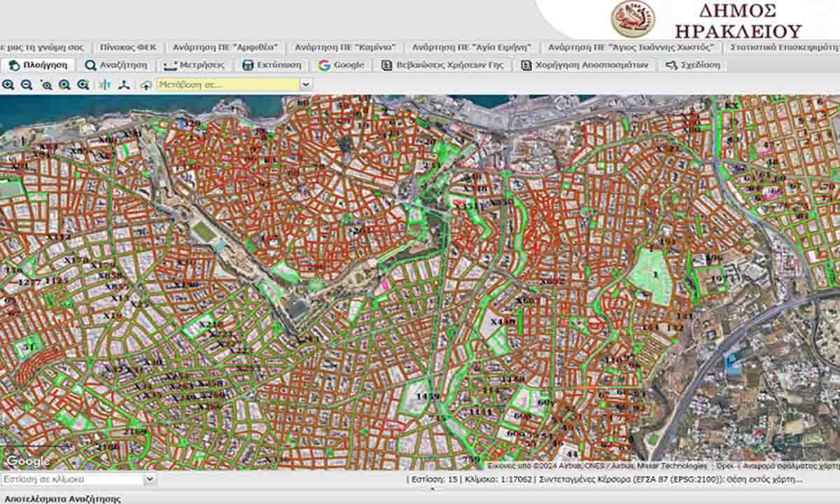Open the 'Μετάβαση σε...' dropdown arrow
Image resolution: width=840 pixels, height=504 pixels.
(x=306, y=85)
